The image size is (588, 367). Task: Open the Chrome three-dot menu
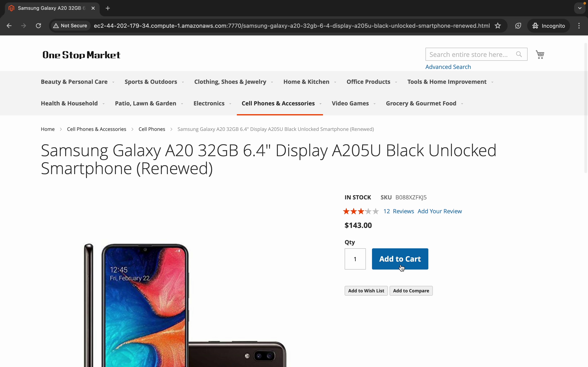[579, 26]
